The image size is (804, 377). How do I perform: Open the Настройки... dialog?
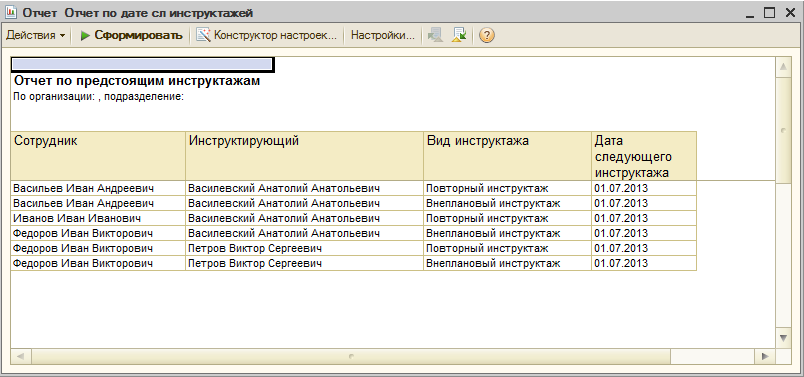[383, 35]
